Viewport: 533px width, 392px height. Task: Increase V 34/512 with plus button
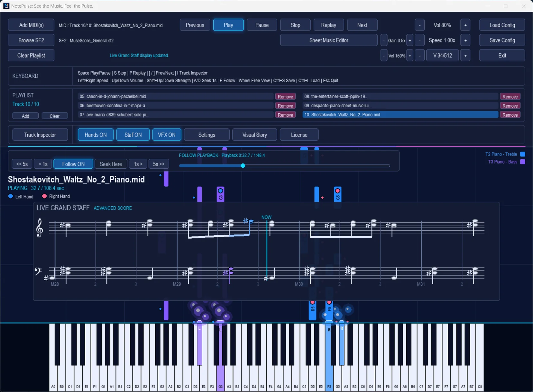[465, 55]
